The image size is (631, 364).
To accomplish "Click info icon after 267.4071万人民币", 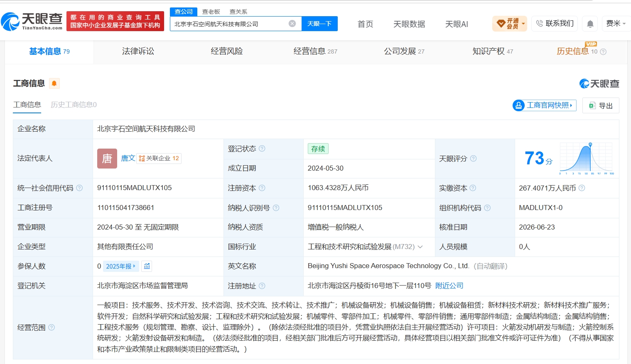I will point(582,188).
